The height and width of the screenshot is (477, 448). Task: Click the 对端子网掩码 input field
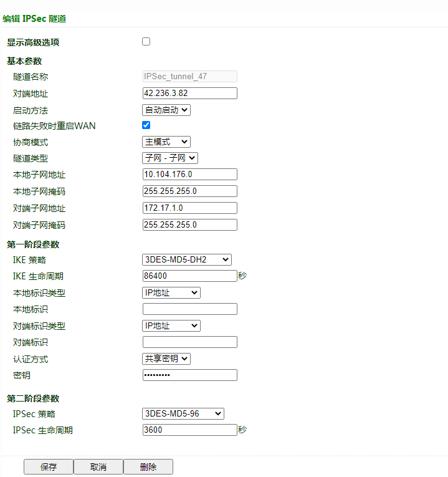[189, 225]
